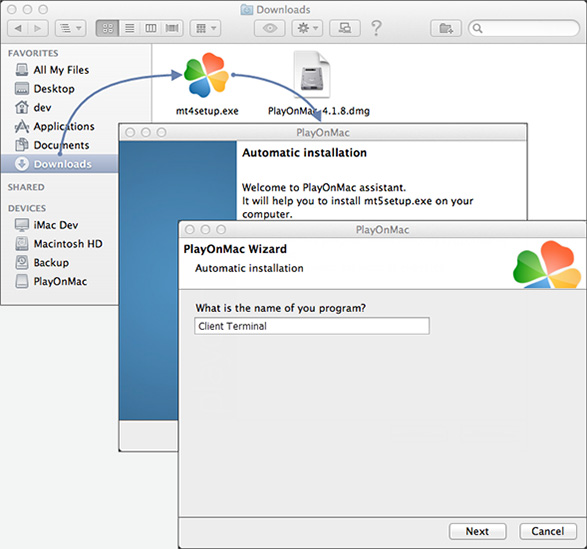Open the item arrangement dropdown

click(x=206, y=28)
